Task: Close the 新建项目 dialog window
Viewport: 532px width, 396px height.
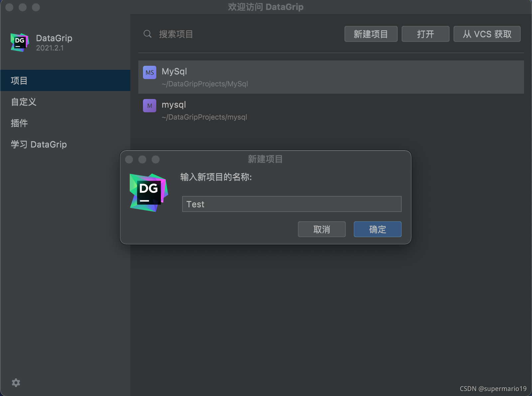Action: pyautogui.click(x=129, y=159)
